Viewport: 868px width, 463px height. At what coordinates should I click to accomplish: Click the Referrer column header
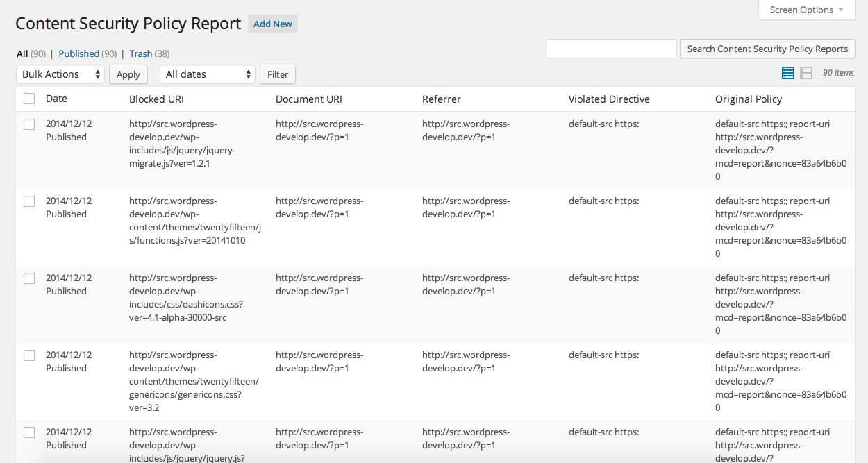pos(442,99)
